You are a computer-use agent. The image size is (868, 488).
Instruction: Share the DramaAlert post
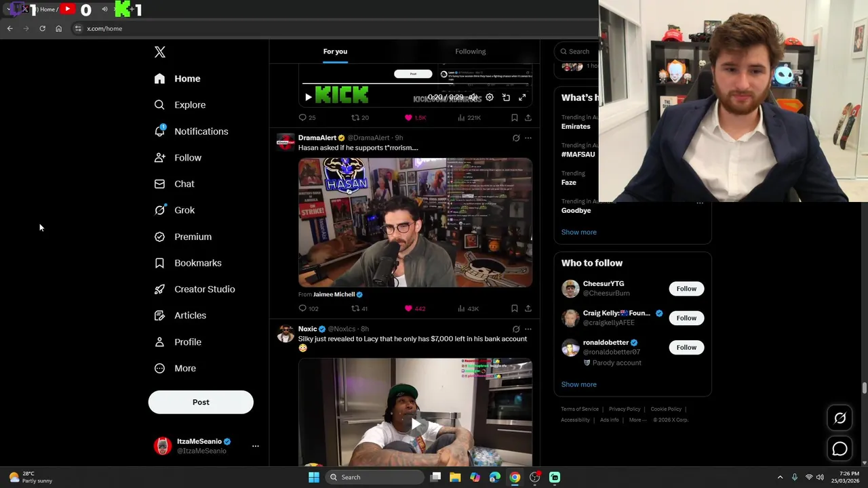[528, 309]
